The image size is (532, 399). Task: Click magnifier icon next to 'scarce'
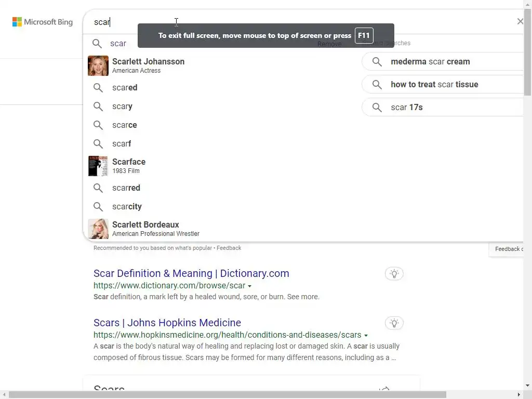tap(98, 125)
